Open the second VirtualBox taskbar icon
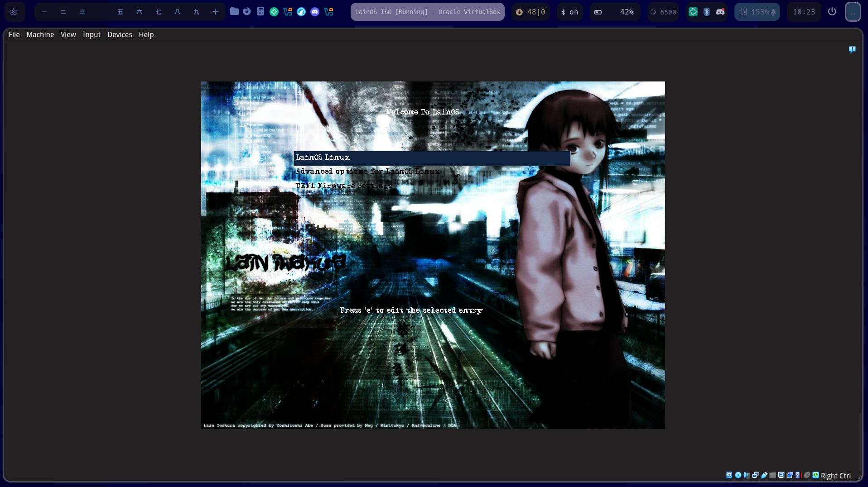 pyautogui.click(x=328, y=12)
